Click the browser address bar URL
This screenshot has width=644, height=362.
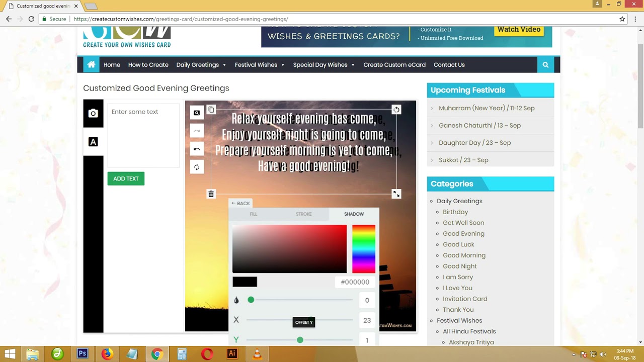click(x=181, y=19)
